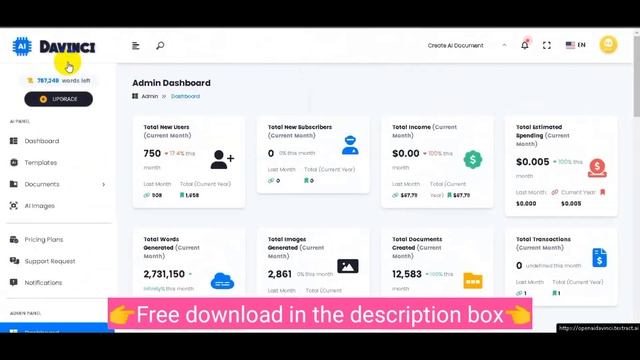Open Dashboard in the AI panel menu
This screenshot has height=360, width=640.
tap(42, 141)
